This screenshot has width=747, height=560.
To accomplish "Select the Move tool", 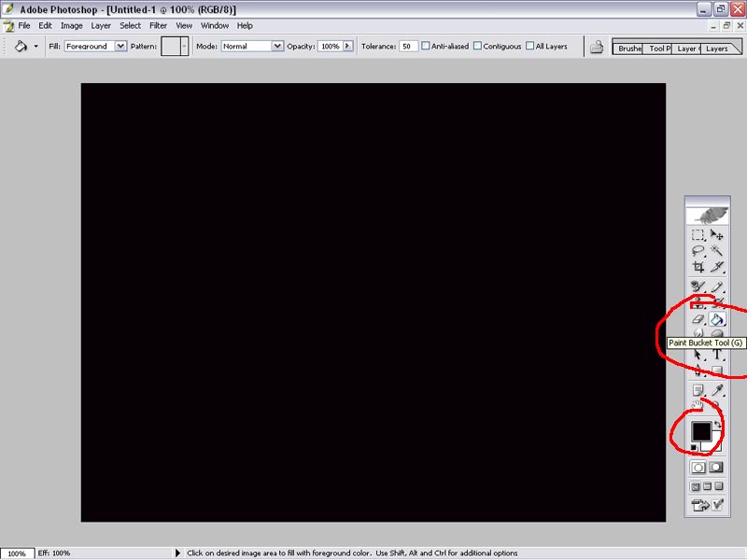I will (717, 235).
